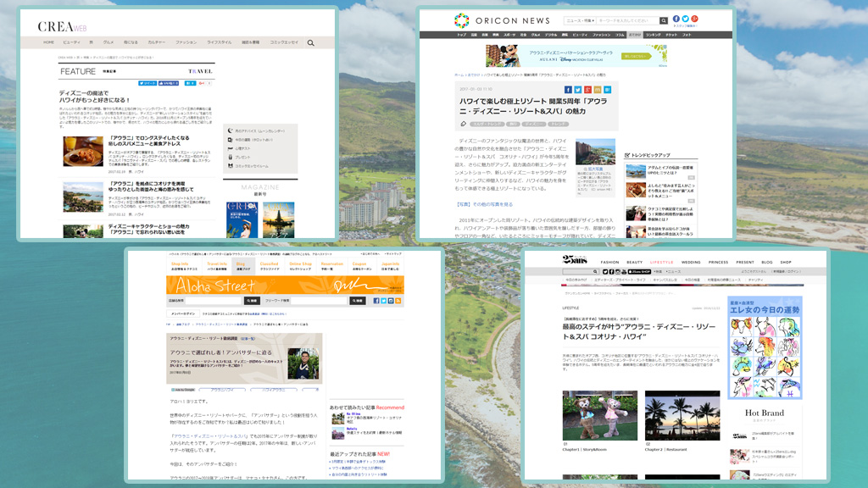
Task: Open ファッション in CREA navigation
Action: pyautogui.click(x=186, y=42)
